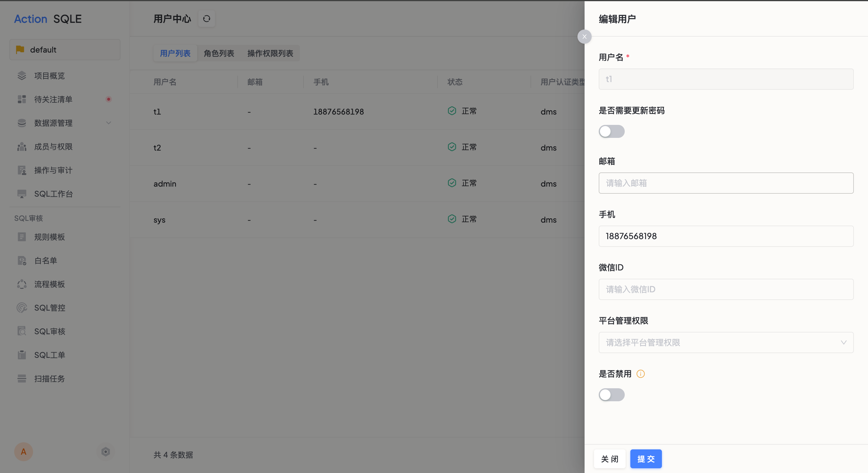Image resolution: width=868 pixels, height=473 pixels.
Task: Click the 规则模板 sidebar icon
Action: click(x=22, y=237)
